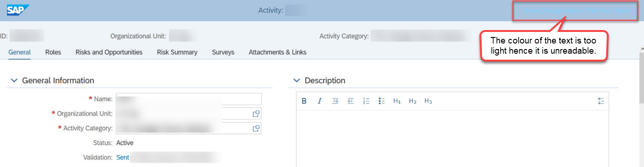Insert numbered list in Description

(x=366, y=101)
